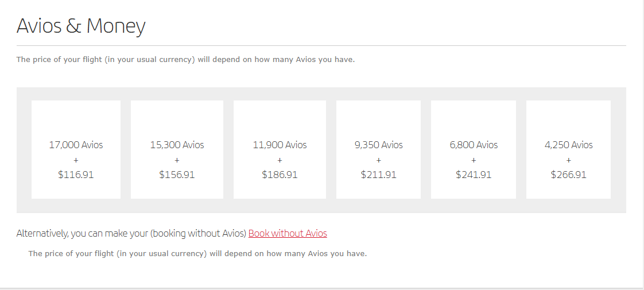
Task: Select the 17,000 Avios + $116.91 option
Action: coord(76,149)
